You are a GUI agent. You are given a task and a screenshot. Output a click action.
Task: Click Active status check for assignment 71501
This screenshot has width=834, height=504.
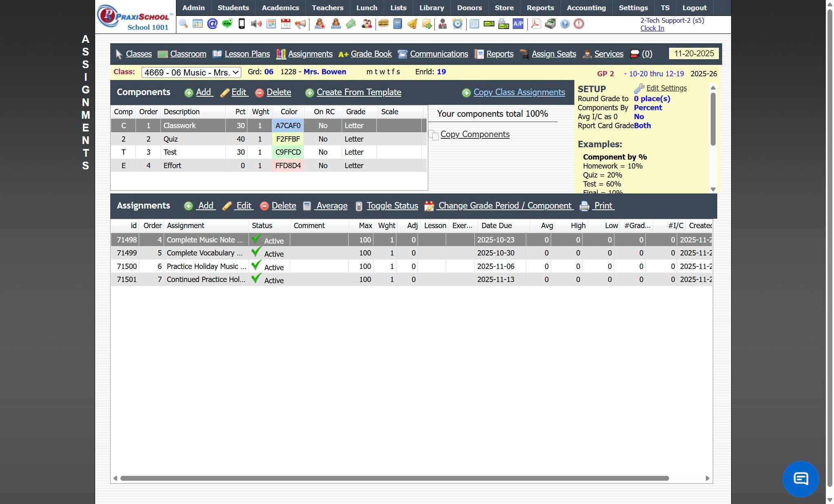257,279
